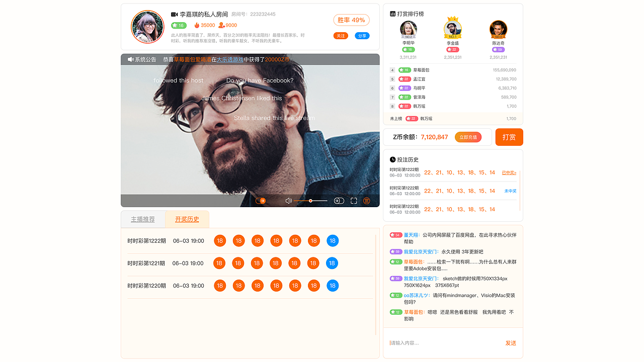Open the 已中奖 link in betting history
The image size is (644, 362).
(508, 172)
